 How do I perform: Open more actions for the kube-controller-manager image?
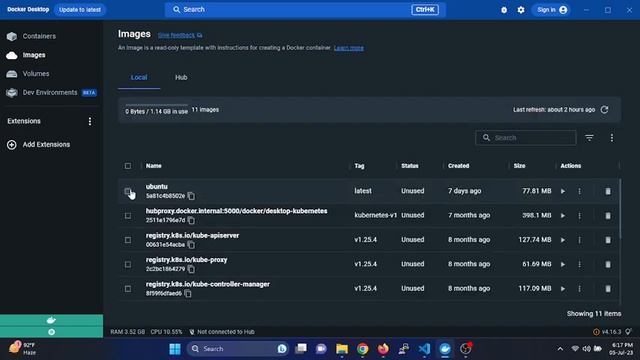point(579,289)
